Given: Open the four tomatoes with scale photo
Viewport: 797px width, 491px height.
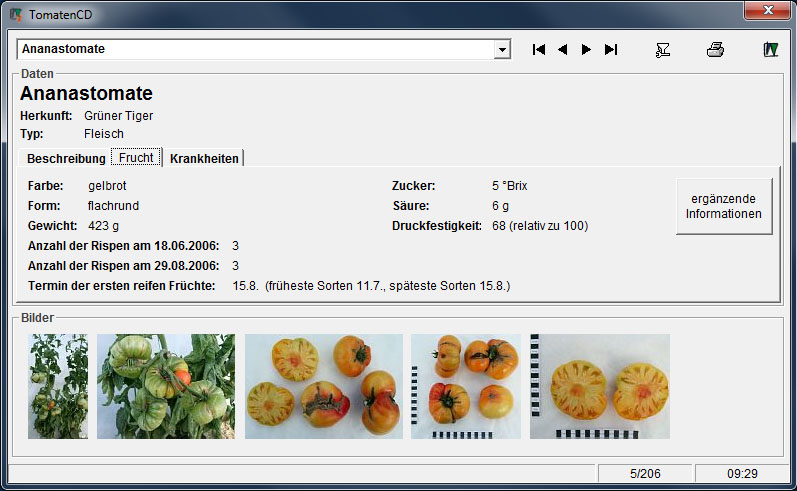Looking at the screenshot, I should [465, 386].
